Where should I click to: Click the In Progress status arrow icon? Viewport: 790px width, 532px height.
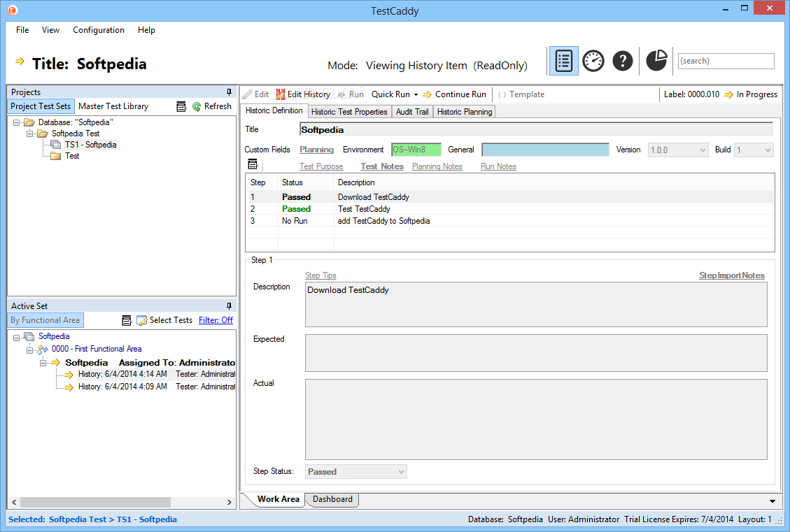728,94
